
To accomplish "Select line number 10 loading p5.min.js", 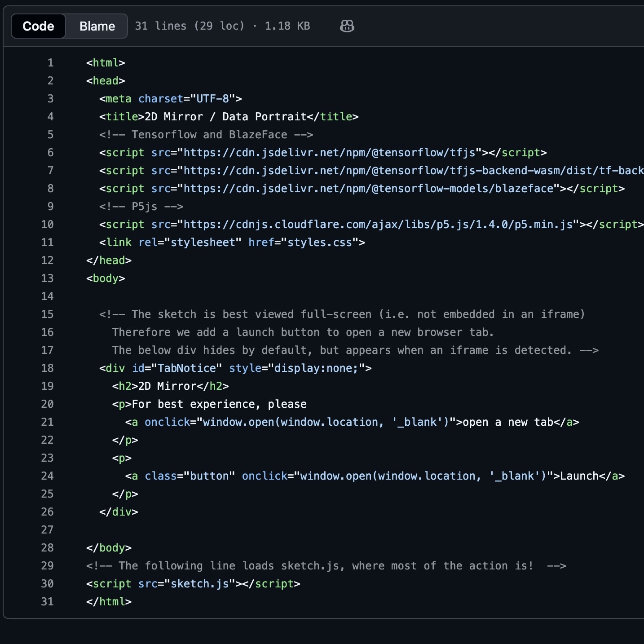I will 47,225.
